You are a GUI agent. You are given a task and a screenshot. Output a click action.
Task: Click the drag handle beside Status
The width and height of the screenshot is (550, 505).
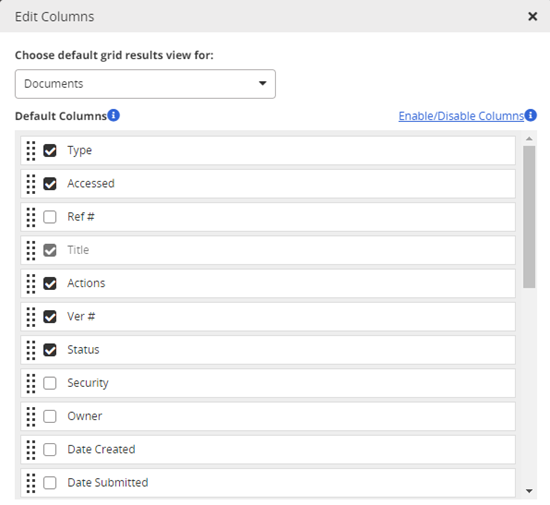[31, 350]
